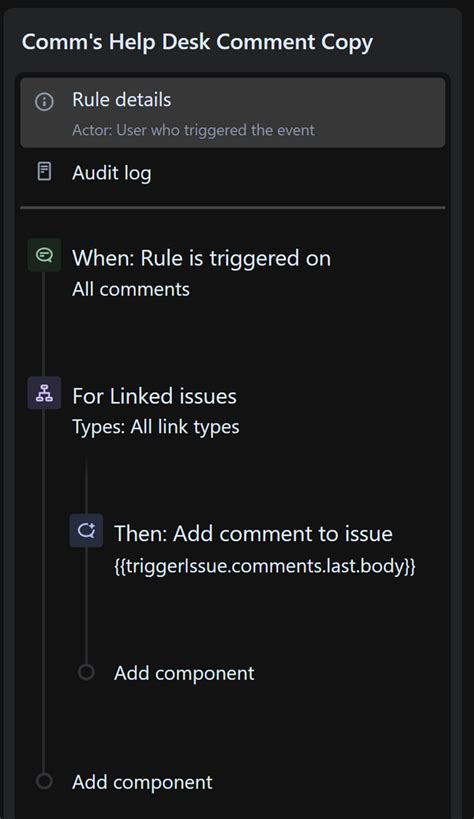Screen dimensions: 474x819
Task: Click the rule title Comm's Help Desk Comment Copy
Action: 197,42
